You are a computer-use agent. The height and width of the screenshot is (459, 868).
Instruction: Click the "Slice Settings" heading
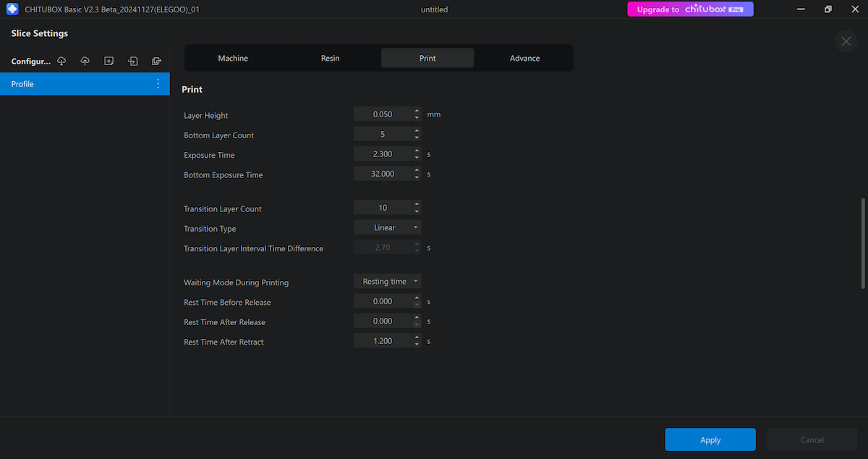[x=40, y=33]
